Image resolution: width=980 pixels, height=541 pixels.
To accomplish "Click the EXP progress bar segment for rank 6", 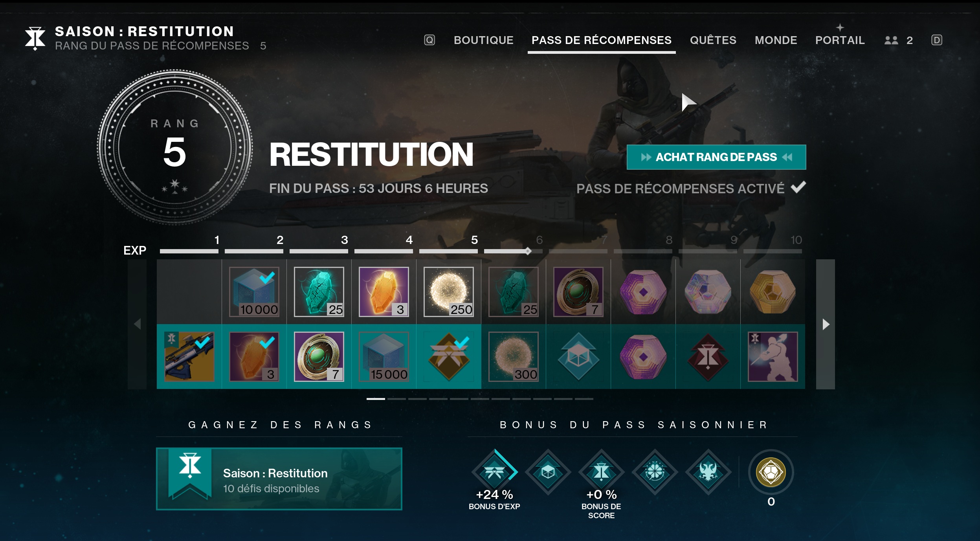I will point(513,251).
